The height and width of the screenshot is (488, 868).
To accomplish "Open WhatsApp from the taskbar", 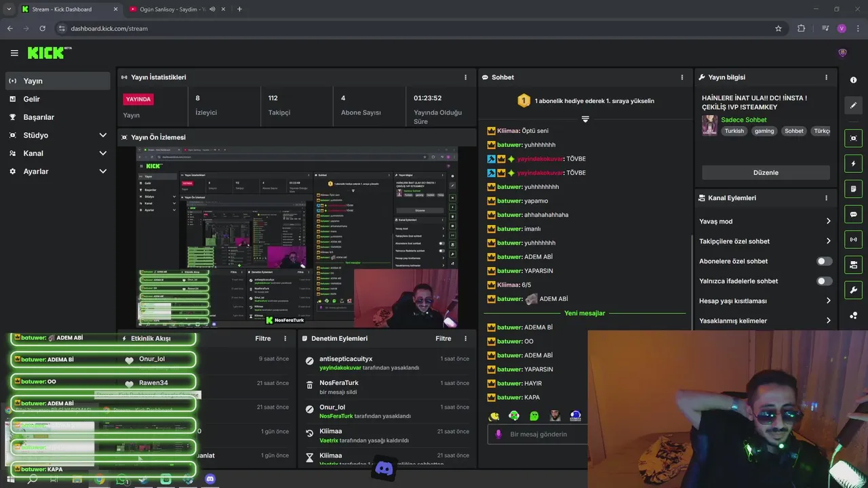I will click(x=121, y=479).
